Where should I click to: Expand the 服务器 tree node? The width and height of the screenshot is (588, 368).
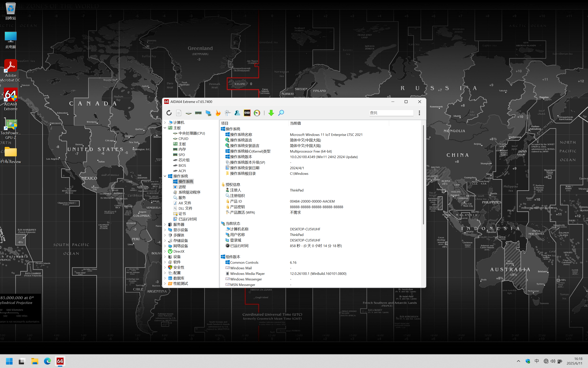(x=165, y=224)
